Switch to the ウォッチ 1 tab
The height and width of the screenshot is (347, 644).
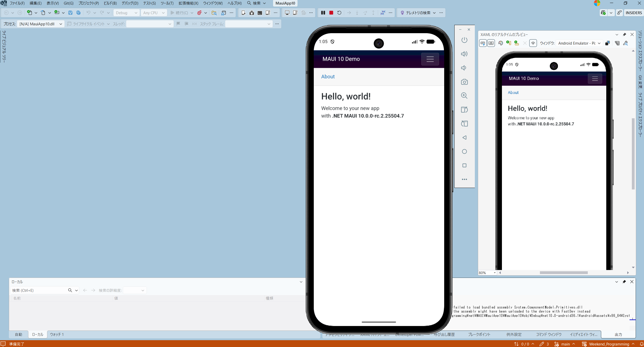(57, 334)
